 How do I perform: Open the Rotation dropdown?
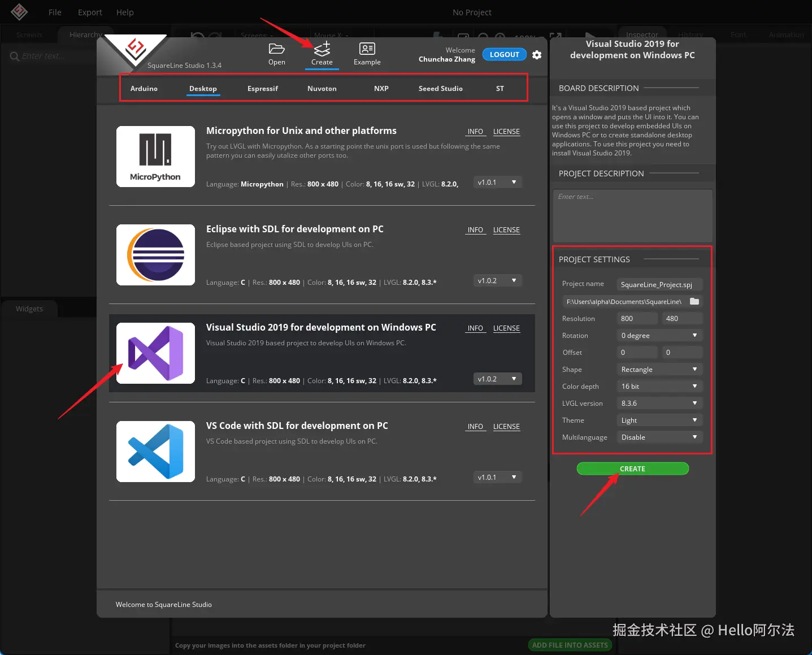(659, 335)
